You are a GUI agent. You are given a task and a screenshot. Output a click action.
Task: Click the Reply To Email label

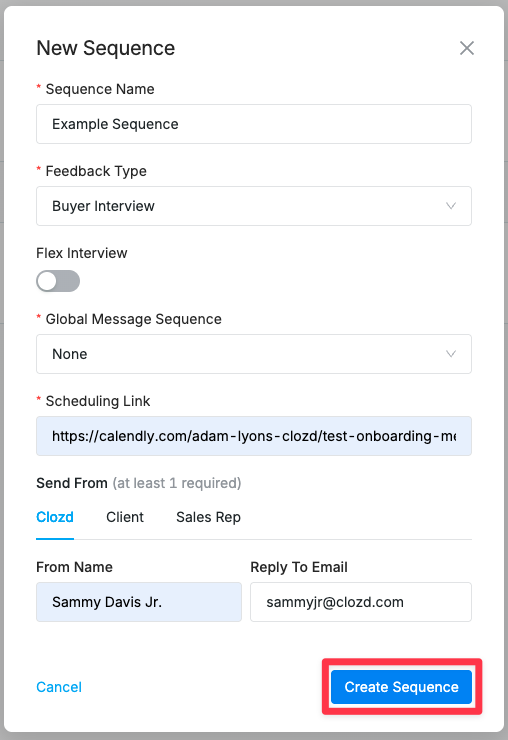[x=299, y=567]
